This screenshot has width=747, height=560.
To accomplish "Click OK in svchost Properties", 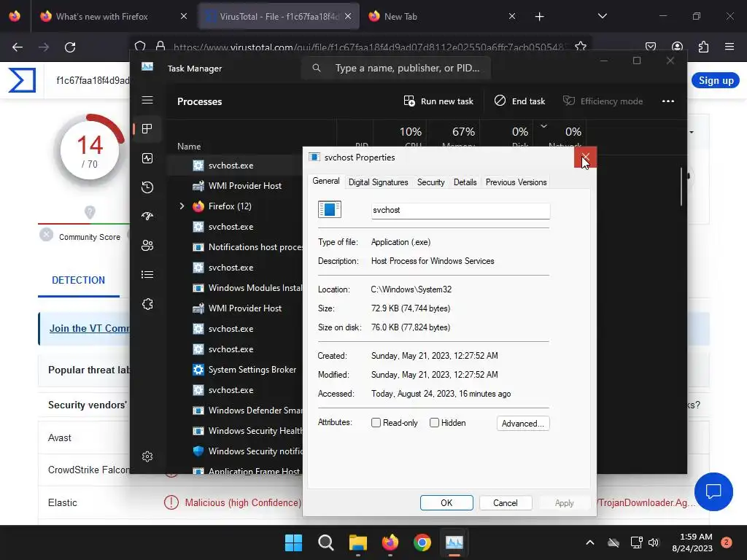I will [446, 503].
